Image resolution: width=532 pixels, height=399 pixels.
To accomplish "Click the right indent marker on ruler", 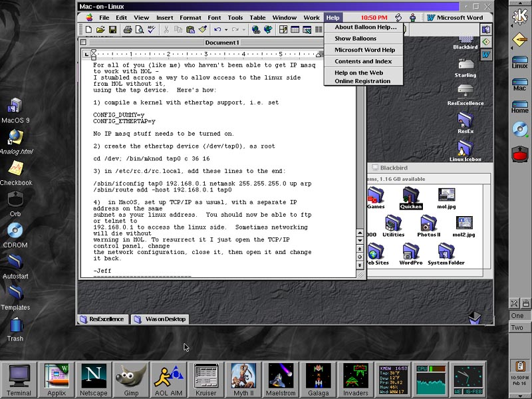I will click(x=318, y=55).
